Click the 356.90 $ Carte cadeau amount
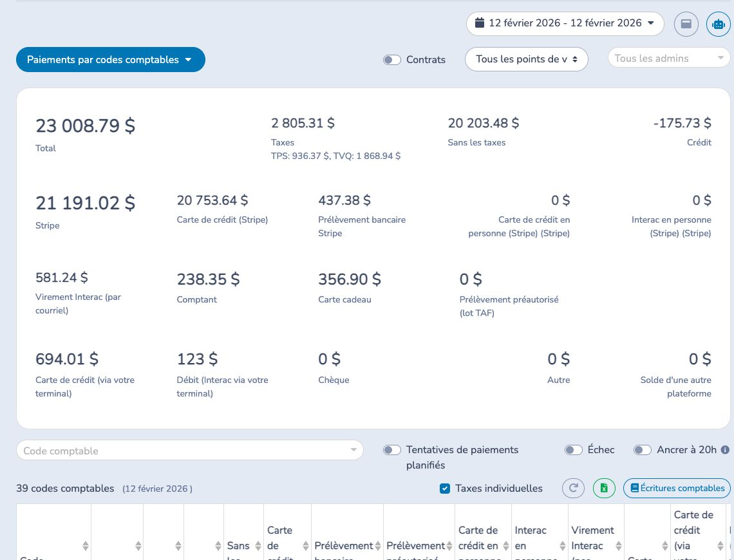734x560 pixels. (x=350, y=279)
